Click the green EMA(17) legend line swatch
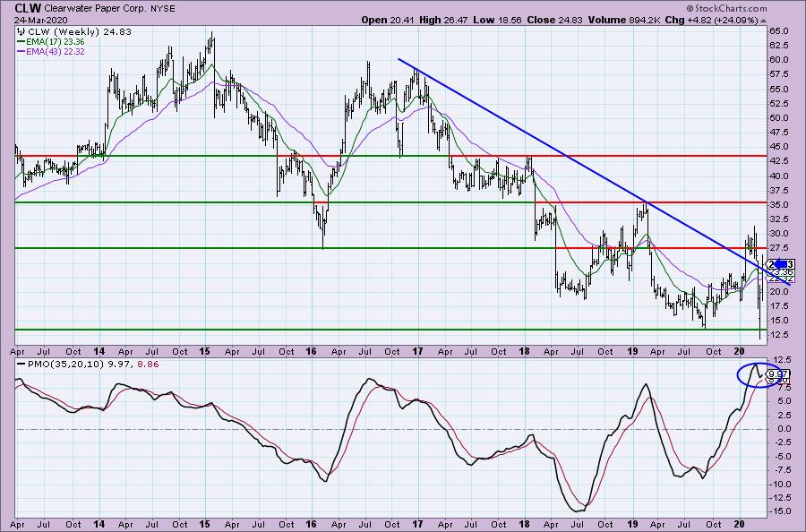Screen dimensions: 806x532 click(x=21, y=41)
